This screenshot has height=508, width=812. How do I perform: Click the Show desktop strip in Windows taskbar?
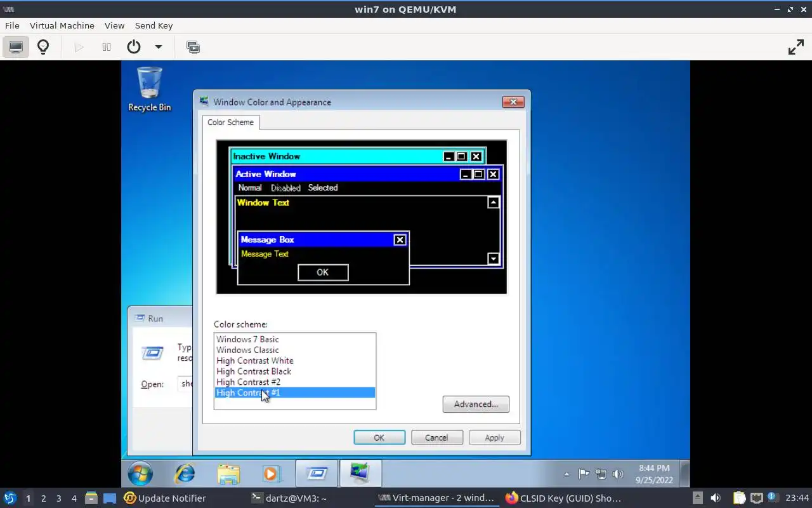coord(685,474)
